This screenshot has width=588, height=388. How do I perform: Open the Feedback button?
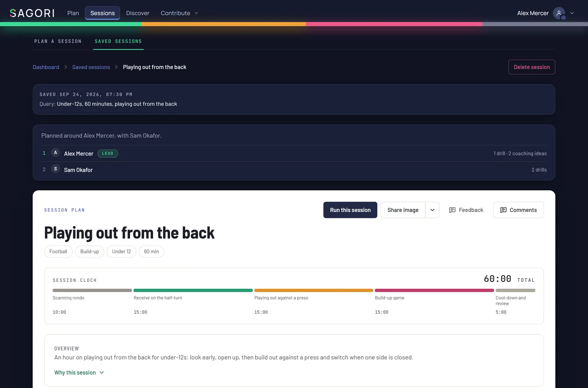click(x=466, y=210)
